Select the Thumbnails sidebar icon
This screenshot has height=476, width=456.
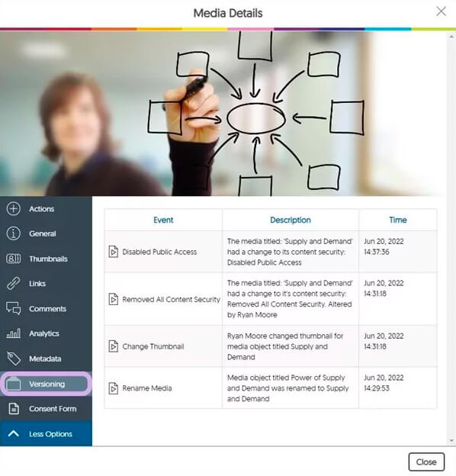tap(14, 259)
